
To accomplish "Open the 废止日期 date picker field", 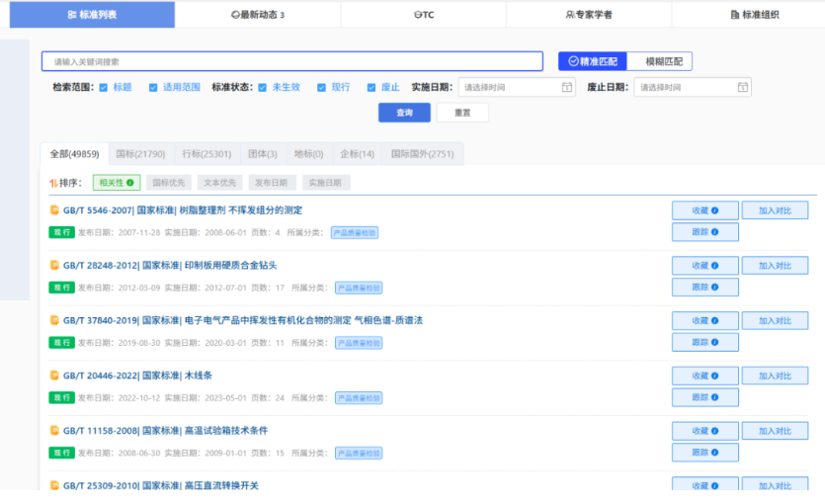I will (693, 87).
